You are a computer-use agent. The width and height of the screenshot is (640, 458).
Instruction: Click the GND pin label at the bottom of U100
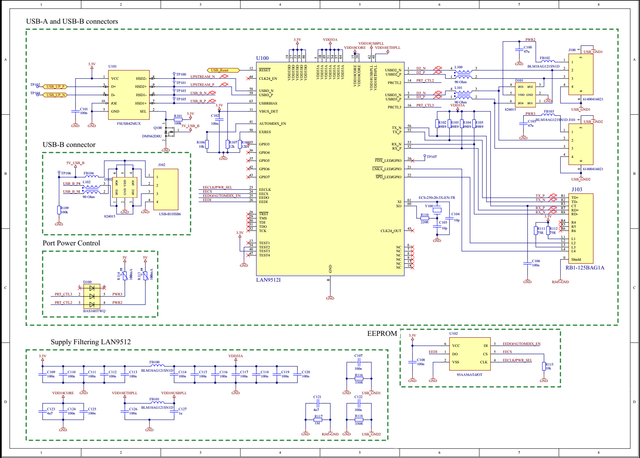[330, 269]
